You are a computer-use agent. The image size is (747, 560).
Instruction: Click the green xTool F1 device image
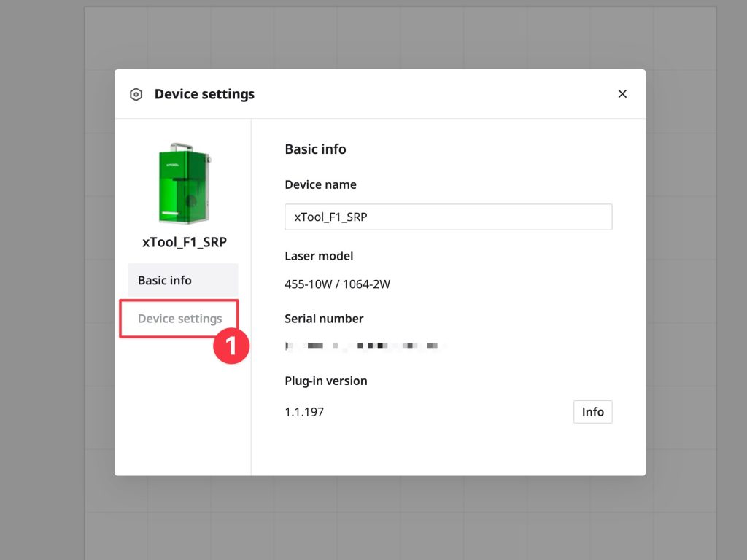coord(183,184)
